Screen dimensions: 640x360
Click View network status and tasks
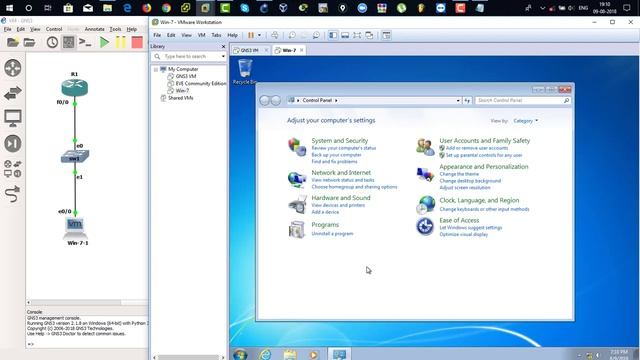tap(343, 180)
